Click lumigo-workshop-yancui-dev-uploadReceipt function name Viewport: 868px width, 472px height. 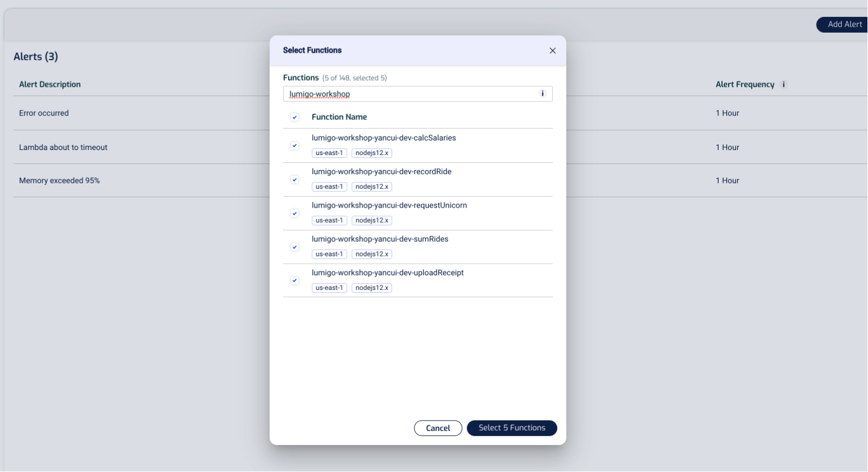388,272
